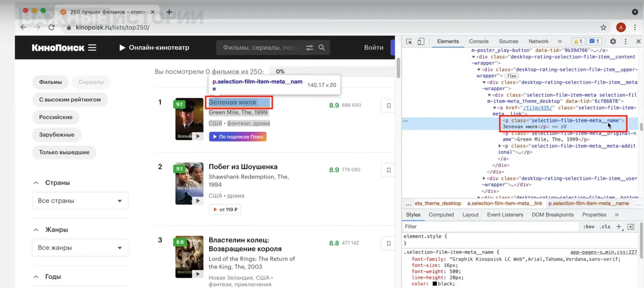Image resolution: width=644 pixels, height=288 pixels.
Task: Open DevTools settings gear
Action: tap(613, 41)
